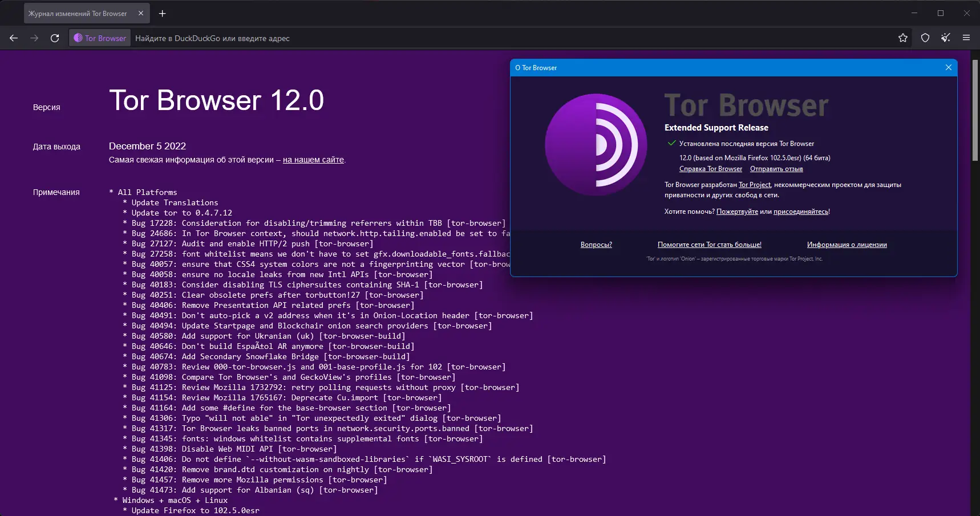This screenshot has height=516, width=980.
Task: Click 'Отправить отзыв' link
Action: [x=776, y=169]
